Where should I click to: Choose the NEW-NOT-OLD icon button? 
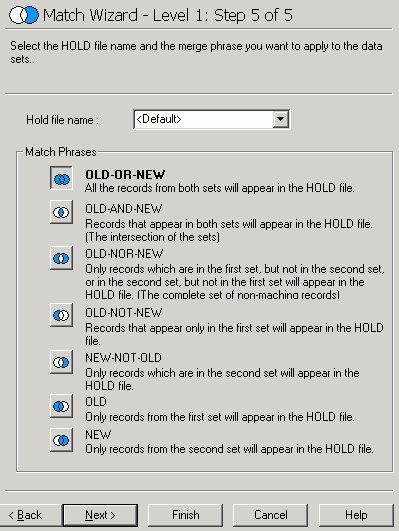(61, 362)
